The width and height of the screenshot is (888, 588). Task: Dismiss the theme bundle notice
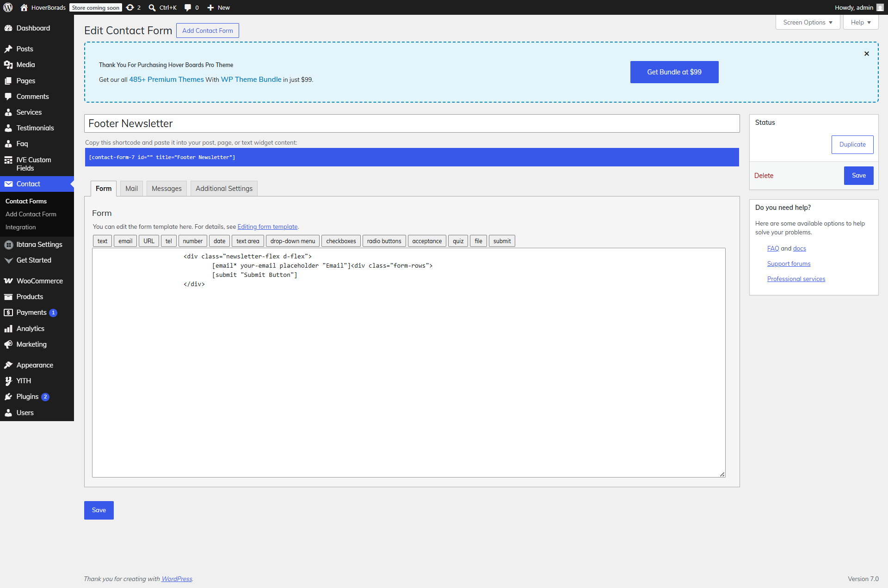click(867, 54)
